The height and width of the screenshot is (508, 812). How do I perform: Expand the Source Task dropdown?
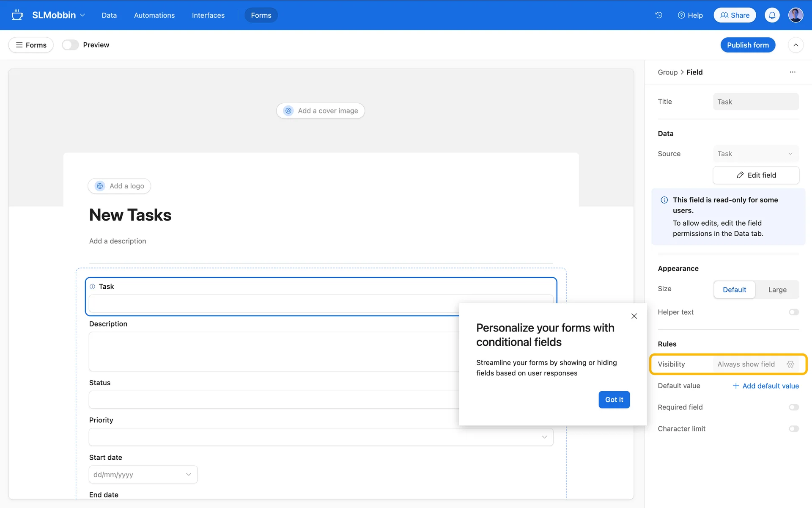click(755, 154)
